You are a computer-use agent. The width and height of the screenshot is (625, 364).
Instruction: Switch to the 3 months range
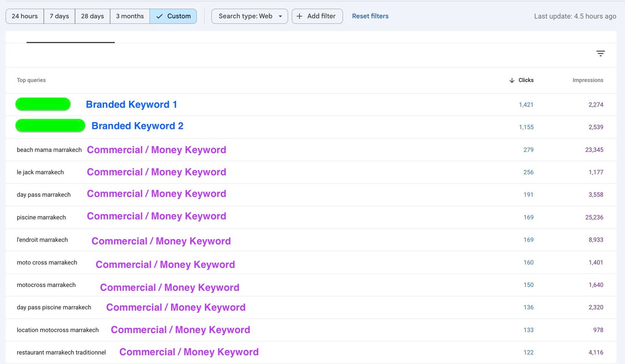130,16
